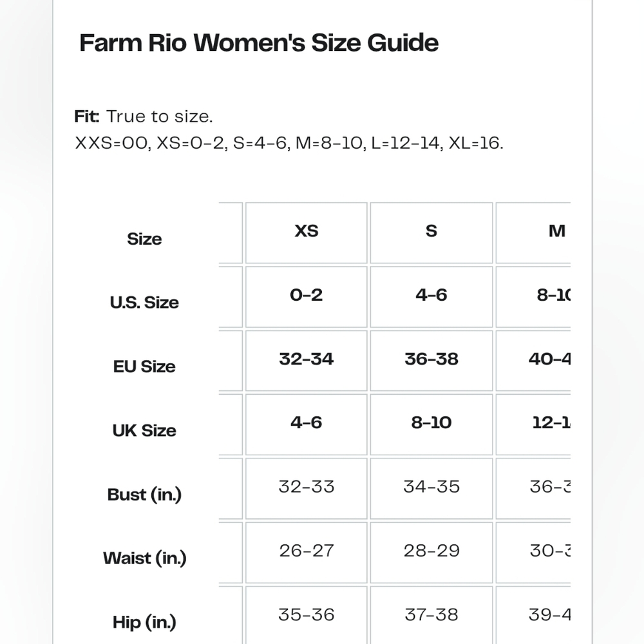This screenshot has width=644, height=644.
Task: Click the Waist (in.) row label
Action: 144,558
